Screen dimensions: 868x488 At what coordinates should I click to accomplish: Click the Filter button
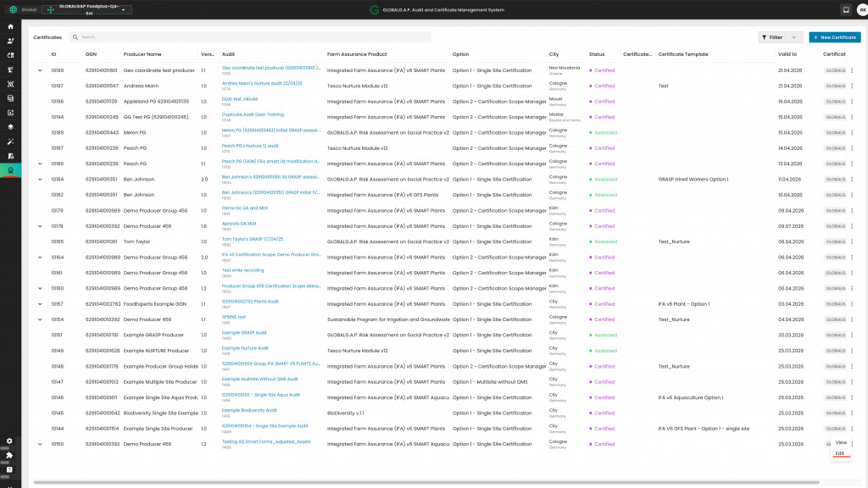pos(772,37)
